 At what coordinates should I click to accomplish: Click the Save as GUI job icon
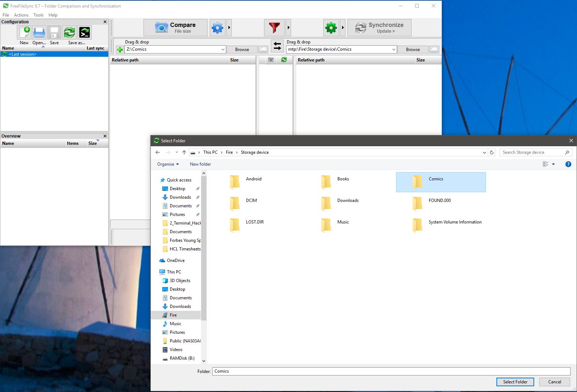(69, 32)
